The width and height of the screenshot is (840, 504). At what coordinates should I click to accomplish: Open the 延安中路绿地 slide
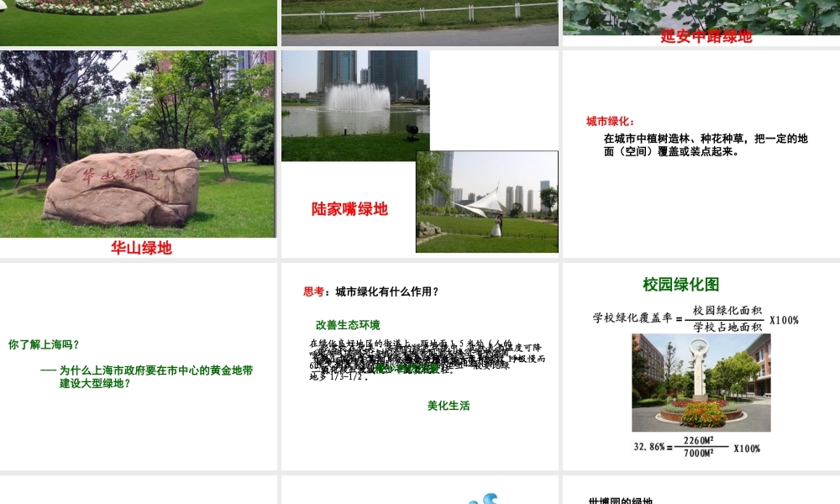pyautogui.click(x=701, y=23)
